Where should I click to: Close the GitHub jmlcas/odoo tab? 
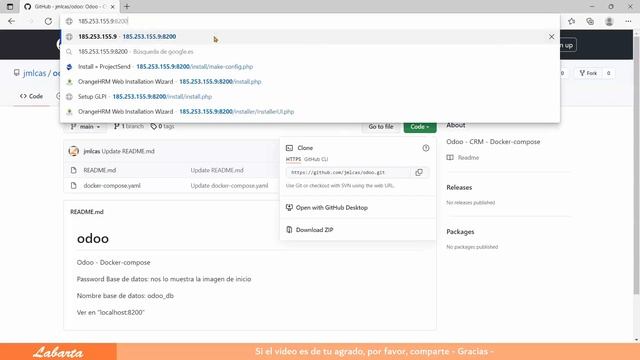(113, 7)
